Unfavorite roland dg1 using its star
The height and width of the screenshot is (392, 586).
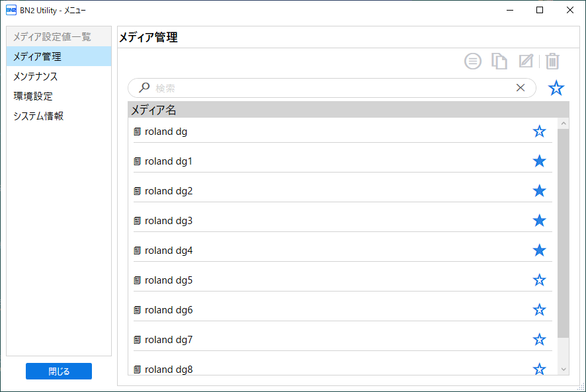(x=539, y=161)
